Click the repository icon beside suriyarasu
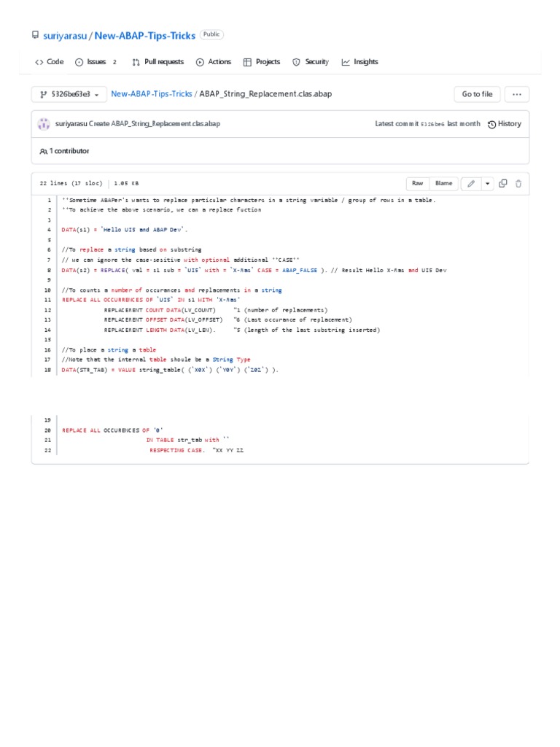Image resolution: width=560 pixels, height=747 pixels. (35, 35)
